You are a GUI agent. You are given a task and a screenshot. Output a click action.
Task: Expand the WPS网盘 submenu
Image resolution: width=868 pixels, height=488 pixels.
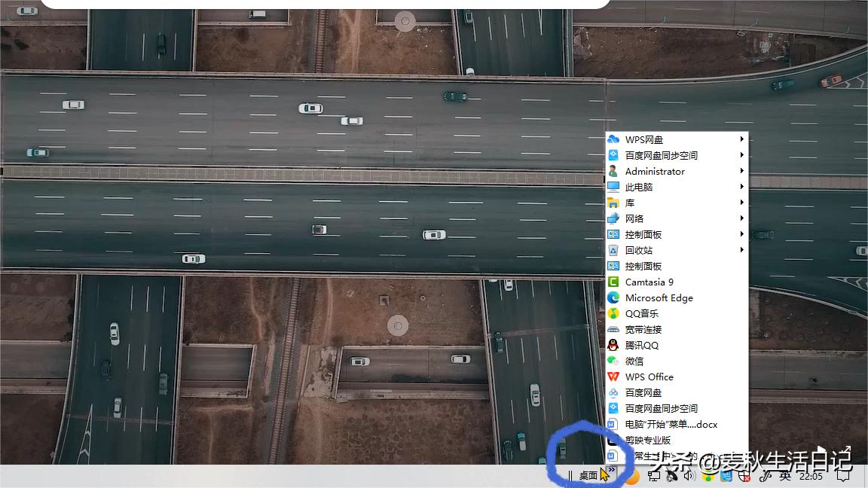741,139
